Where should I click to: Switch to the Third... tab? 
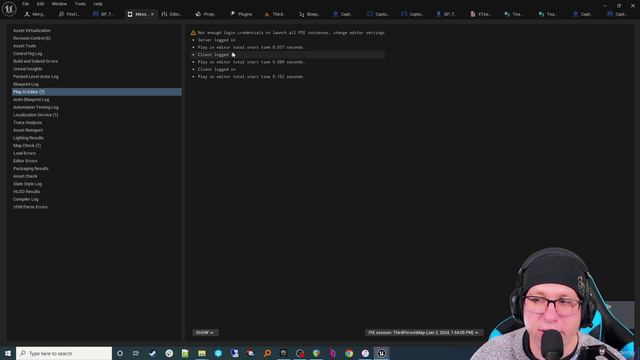point(275,14)
